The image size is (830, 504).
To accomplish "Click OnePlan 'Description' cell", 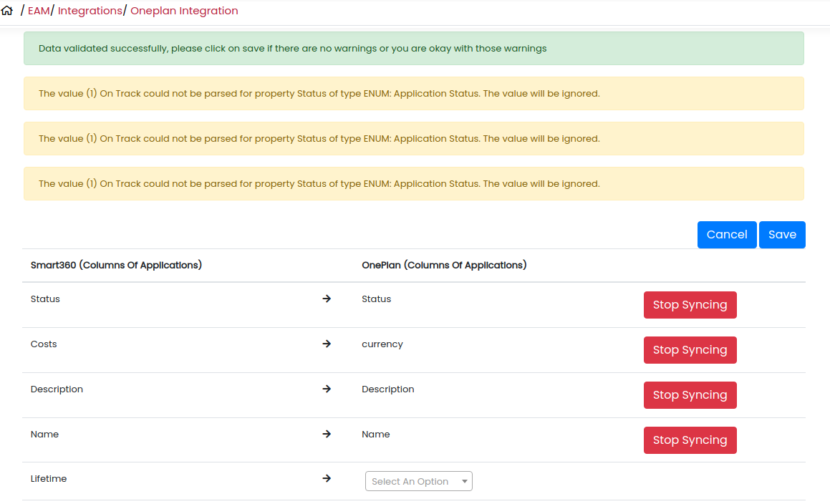I will pos(388,389).
